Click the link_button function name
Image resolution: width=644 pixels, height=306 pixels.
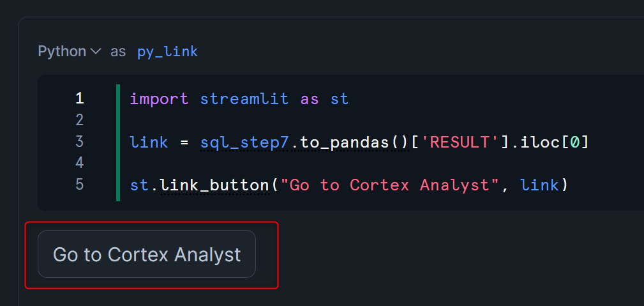(214, 185)
